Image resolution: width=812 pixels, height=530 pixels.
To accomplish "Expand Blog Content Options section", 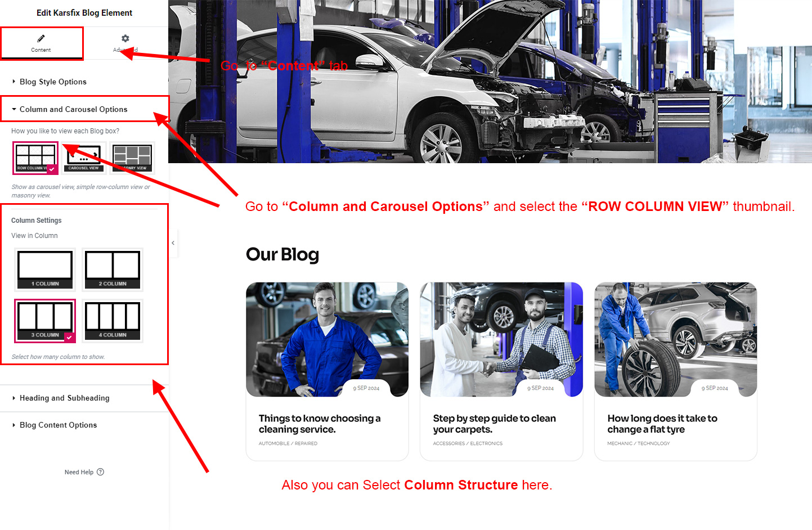I will click(x=58, y=425).
